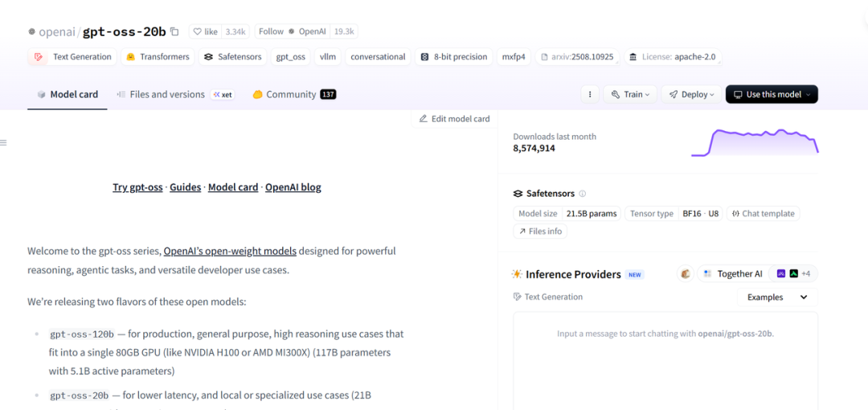
Task: Click the 8,574,914 downloads number
Action: (534, 148)
